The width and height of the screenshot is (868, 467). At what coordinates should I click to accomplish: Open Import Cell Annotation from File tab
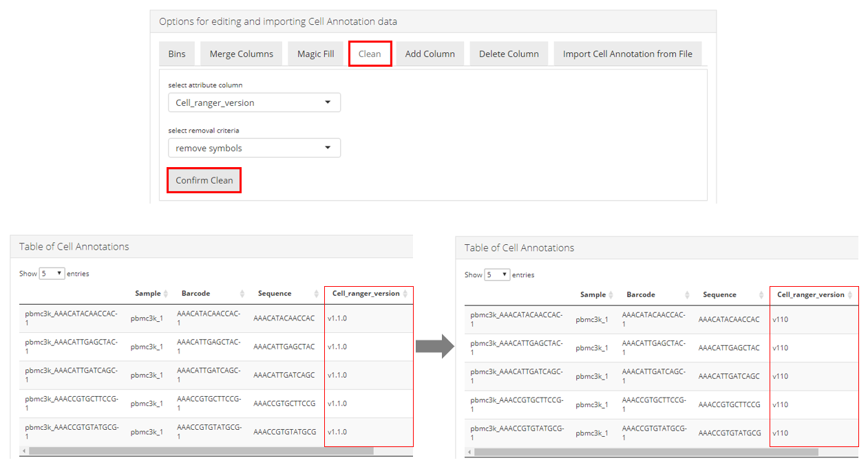click(627, 54)
